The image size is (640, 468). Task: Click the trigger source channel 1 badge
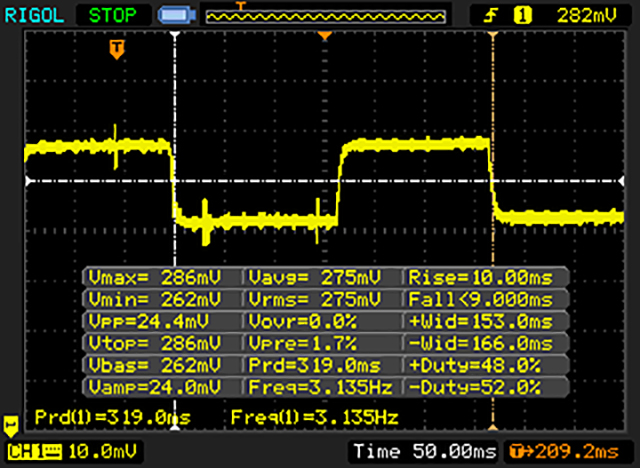pos(522,16)
